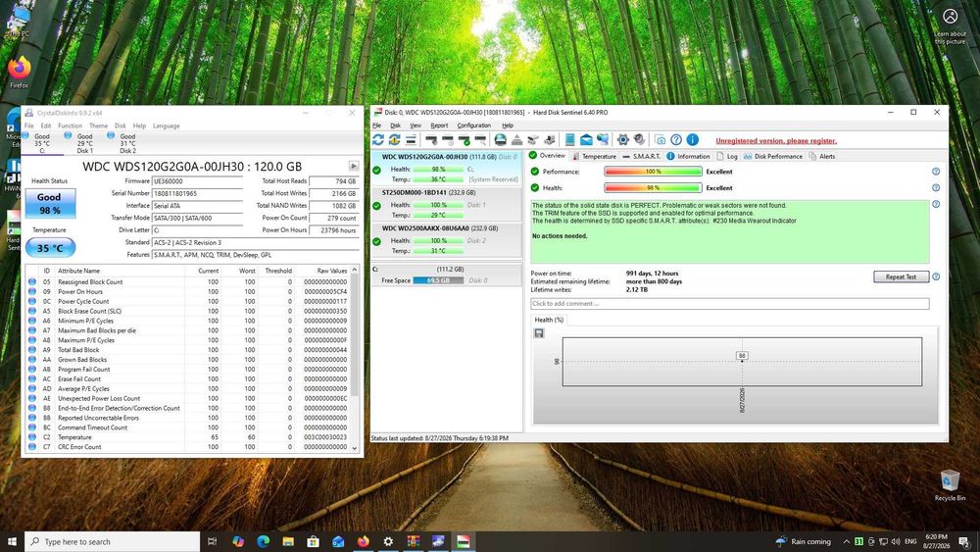
Task: Select Disk 2 Good 31 °C in CrystalDiskInfo
Action: [x=126, y=143]
